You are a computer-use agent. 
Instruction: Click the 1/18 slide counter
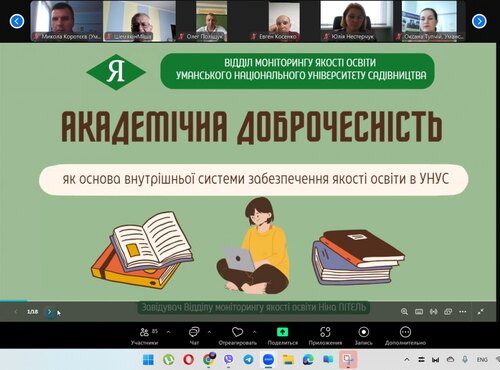pyautogui.click(x=32, y=312)
